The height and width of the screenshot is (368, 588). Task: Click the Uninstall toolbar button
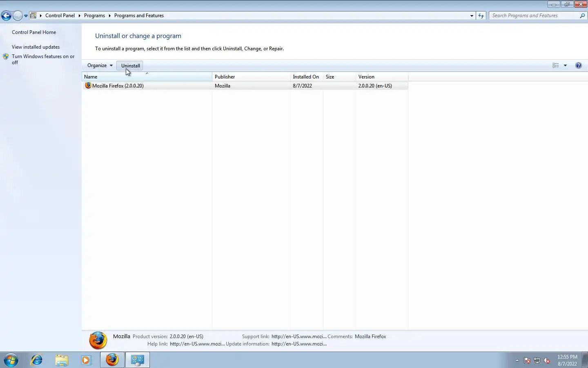[130, 65]
